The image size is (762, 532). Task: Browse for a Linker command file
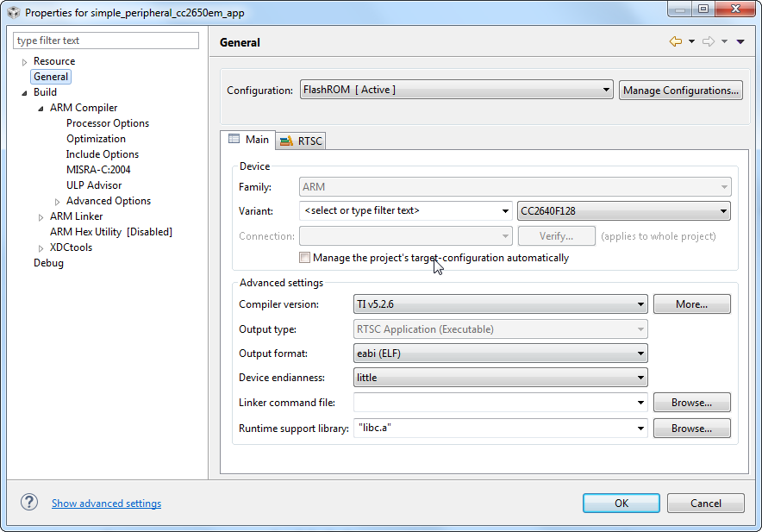691,402
